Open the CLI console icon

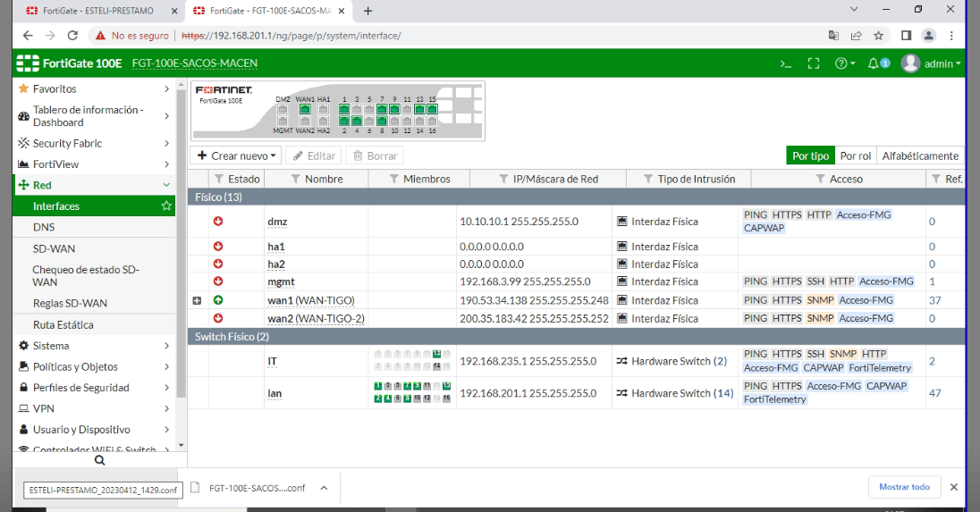(x=786, y=63)
